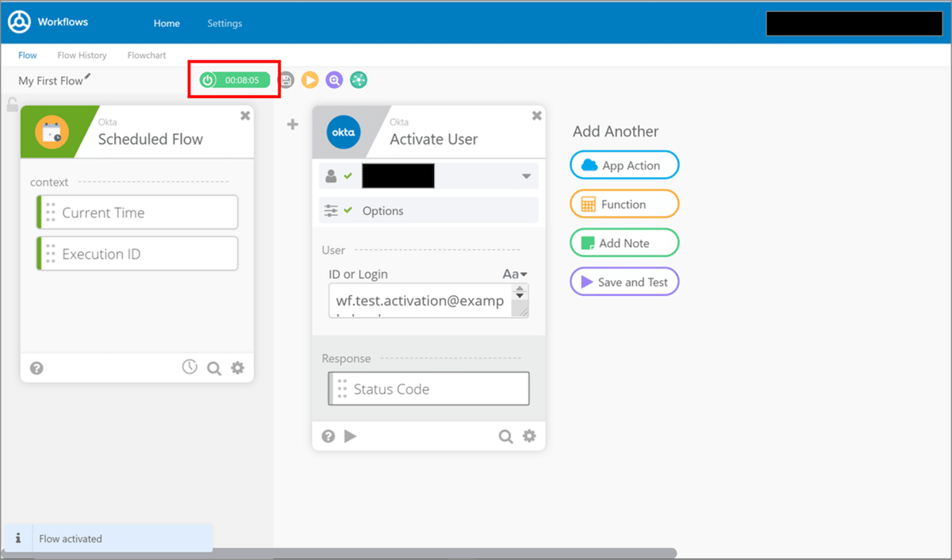
Task: Select the Status Code response field
Action: click(428, 389)
